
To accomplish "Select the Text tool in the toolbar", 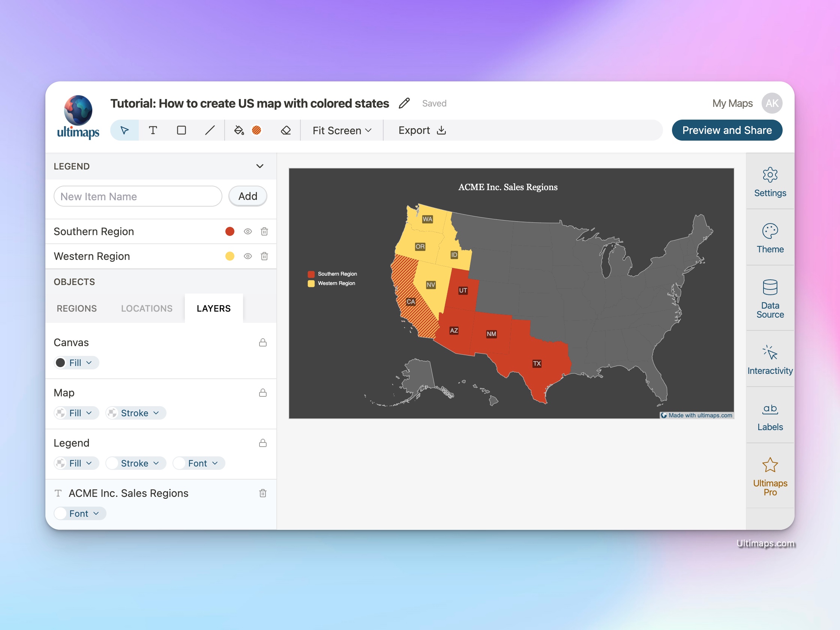I will coord(153,130).
